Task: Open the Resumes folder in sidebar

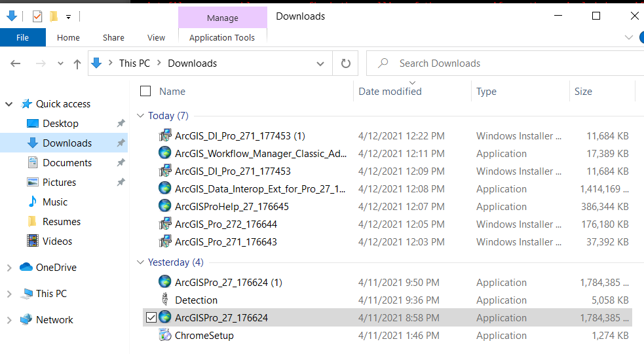Action: pyautogui.click(x=61, y=222)
